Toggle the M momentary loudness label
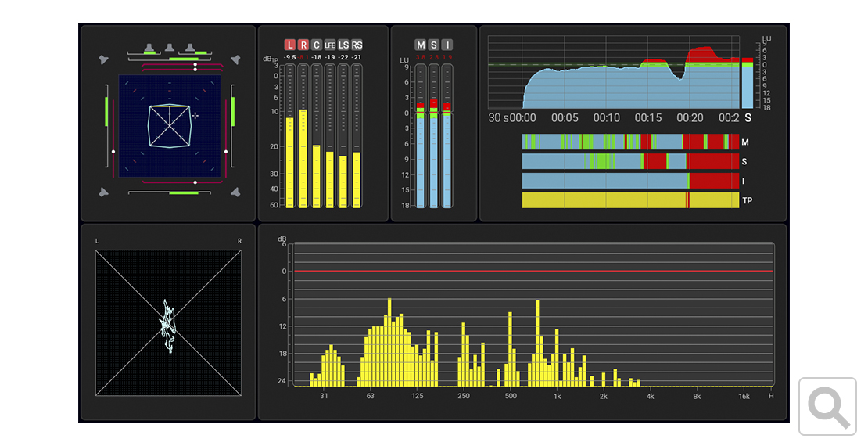Screen dimensions: 868x446 (x=420, y=45)
